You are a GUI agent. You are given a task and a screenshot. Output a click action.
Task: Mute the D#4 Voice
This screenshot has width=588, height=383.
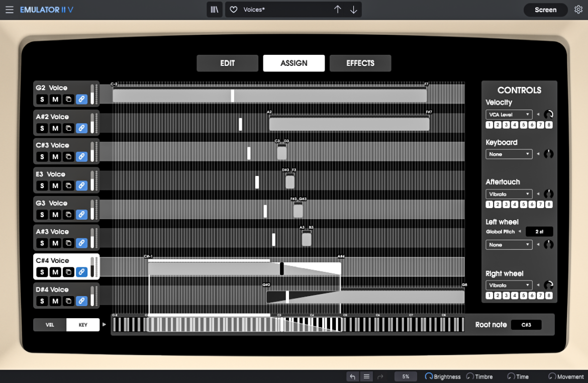click(55, 301)
